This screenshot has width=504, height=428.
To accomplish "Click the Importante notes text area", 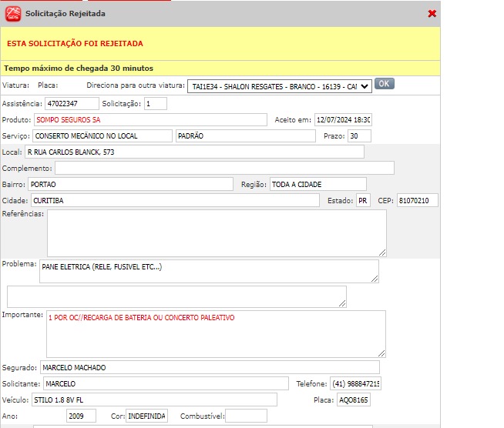I will [216, 333].
